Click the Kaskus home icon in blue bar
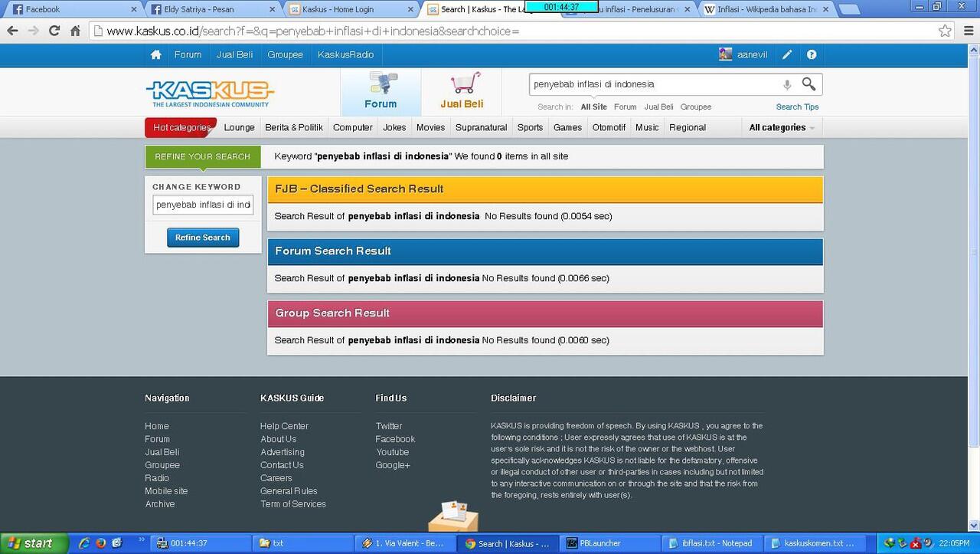 (156, 54)
